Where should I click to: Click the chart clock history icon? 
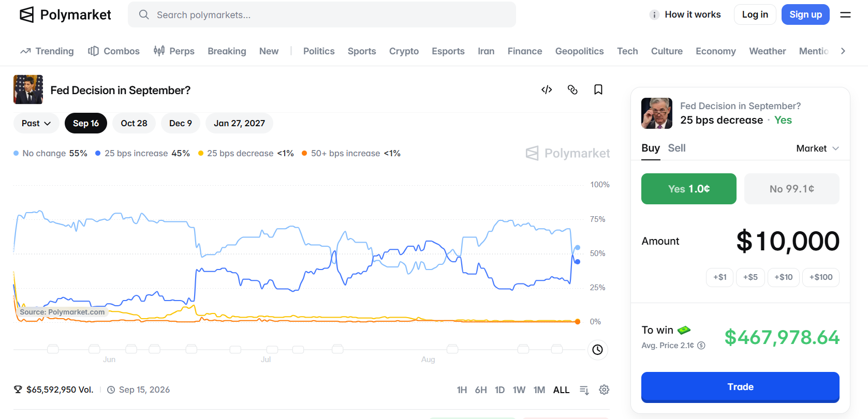[597, 350]
